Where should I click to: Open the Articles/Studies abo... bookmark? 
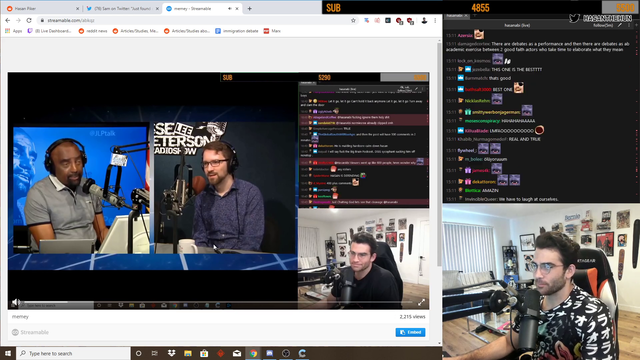click(x=187, y=31)
